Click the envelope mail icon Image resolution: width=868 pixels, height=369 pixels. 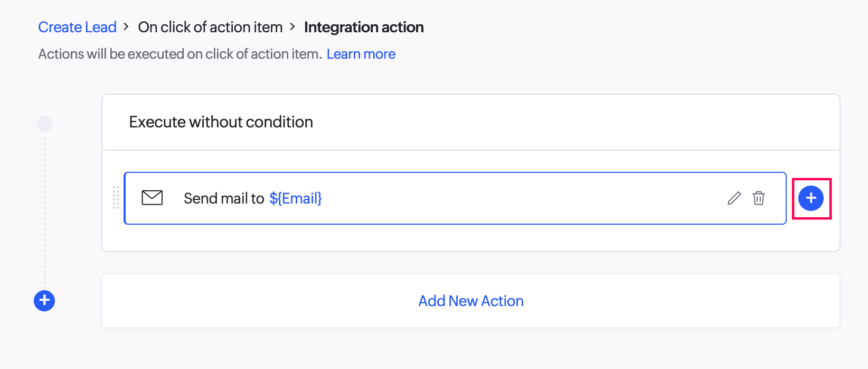click(x=152, y=198)
